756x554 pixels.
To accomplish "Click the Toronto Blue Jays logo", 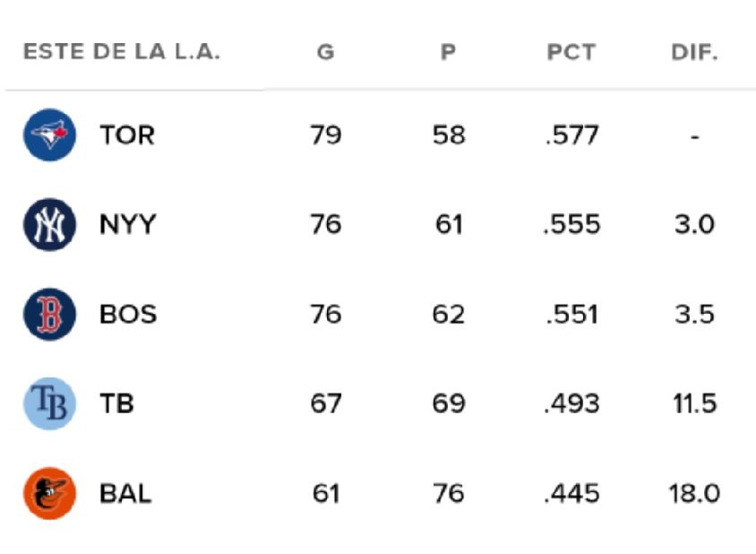I will pos(49,135).
